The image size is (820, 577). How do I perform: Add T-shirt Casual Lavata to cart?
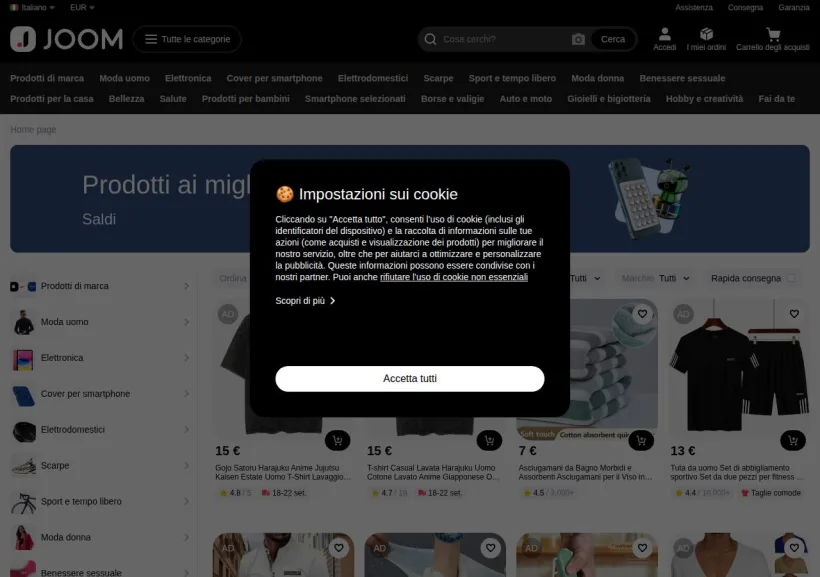(x=489, y=440)
